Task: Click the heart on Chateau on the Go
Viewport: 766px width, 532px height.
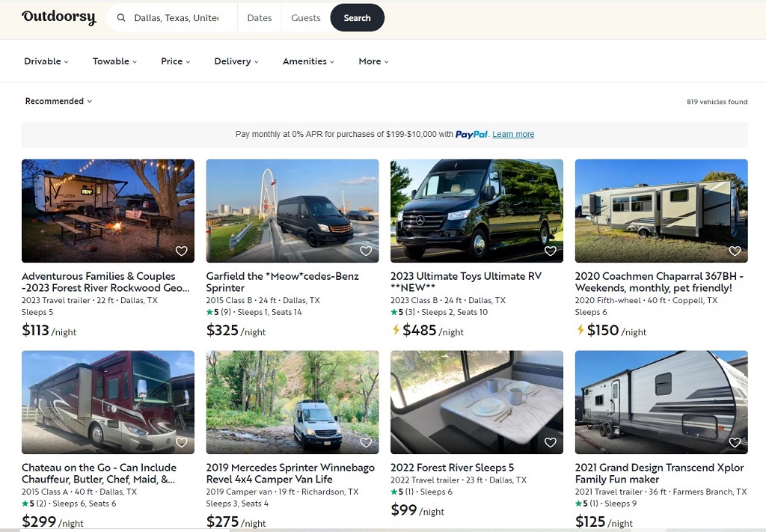Action: point(181,442)
